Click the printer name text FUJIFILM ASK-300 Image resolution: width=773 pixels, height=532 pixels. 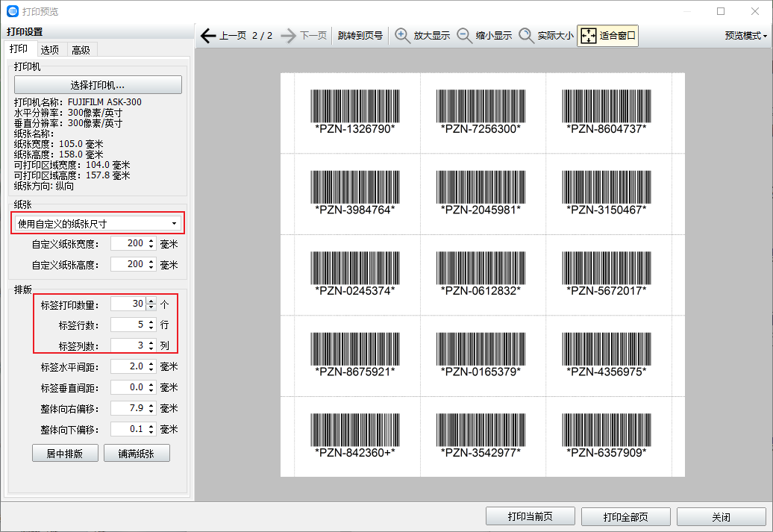104,102
